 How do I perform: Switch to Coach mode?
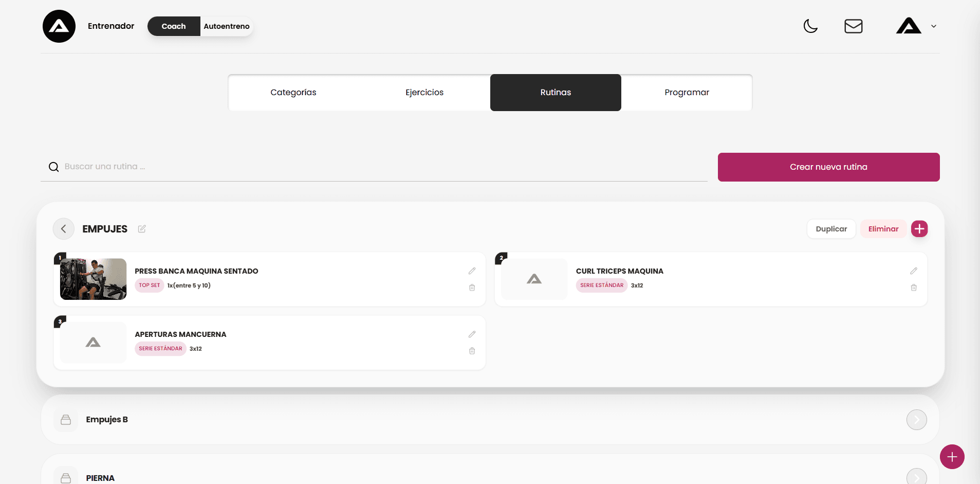click(x=174, y=26)
